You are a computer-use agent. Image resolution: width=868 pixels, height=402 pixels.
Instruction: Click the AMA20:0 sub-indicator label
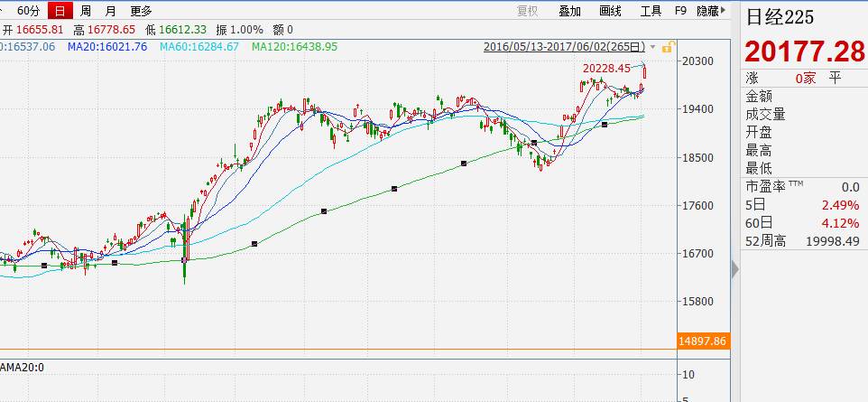tap(23, 367)
